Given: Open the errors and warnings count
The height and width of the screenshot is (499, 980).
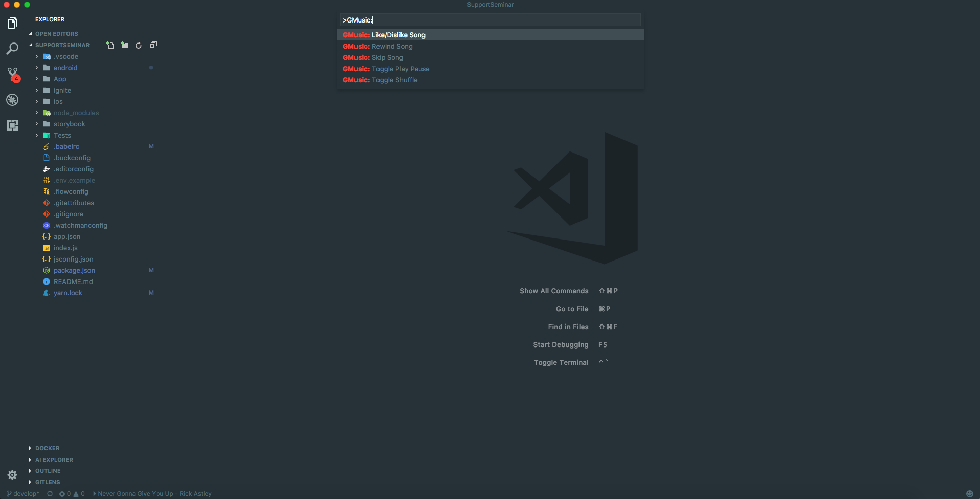Looking at the screenshot, I should pos(72,494).
